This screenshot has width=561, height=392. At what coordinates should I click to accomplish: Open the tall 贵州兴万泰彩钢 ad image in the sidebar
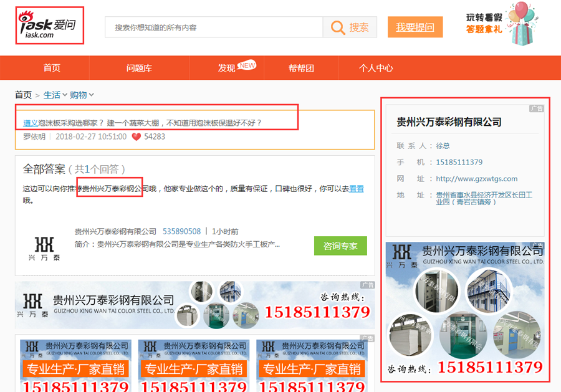[x=465, y=309]
